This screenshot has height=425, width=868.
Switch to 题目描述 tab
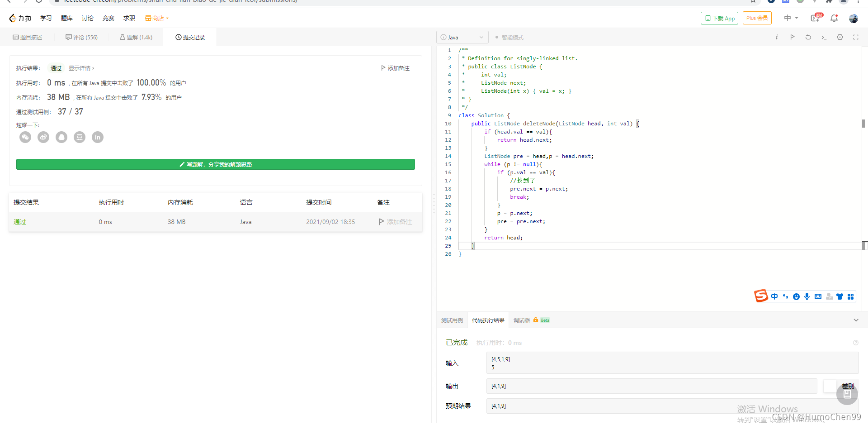[28, 37]
